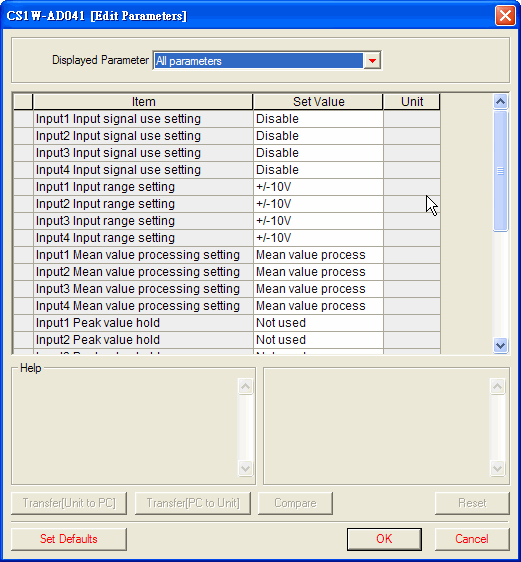Select Input1 Peak value hold Not used cell
This screenshot has width=521, height=562.
pyautogui.click(x=318, y=323)
